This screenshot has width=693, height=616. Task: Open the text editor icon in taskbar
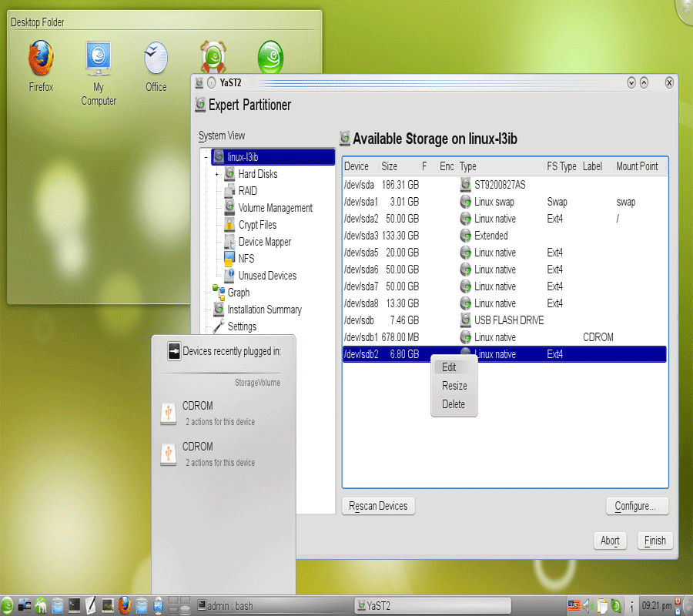pos(91,606)
